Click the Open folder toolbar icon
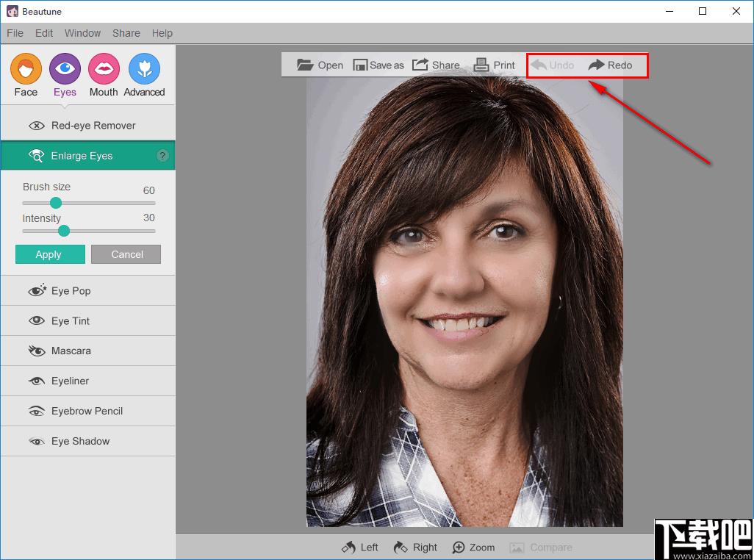 (305, 65)
